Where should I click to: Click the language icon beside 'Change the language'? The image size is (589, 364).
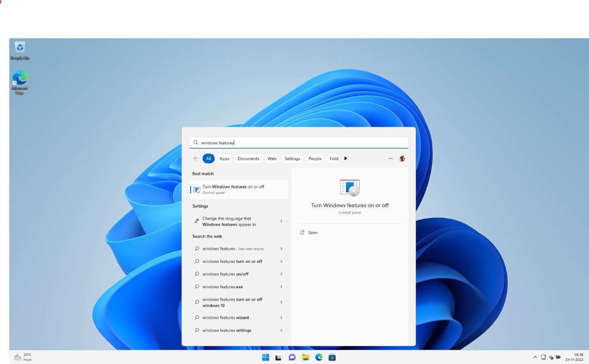(x=197, y=221)
